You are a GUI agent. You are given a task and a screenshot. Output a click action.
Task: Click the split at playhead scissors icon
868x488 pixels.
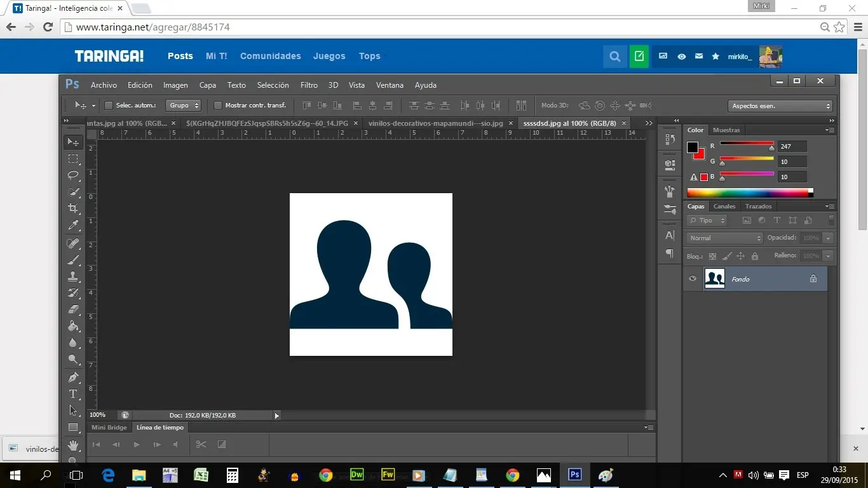coord(201,444)
